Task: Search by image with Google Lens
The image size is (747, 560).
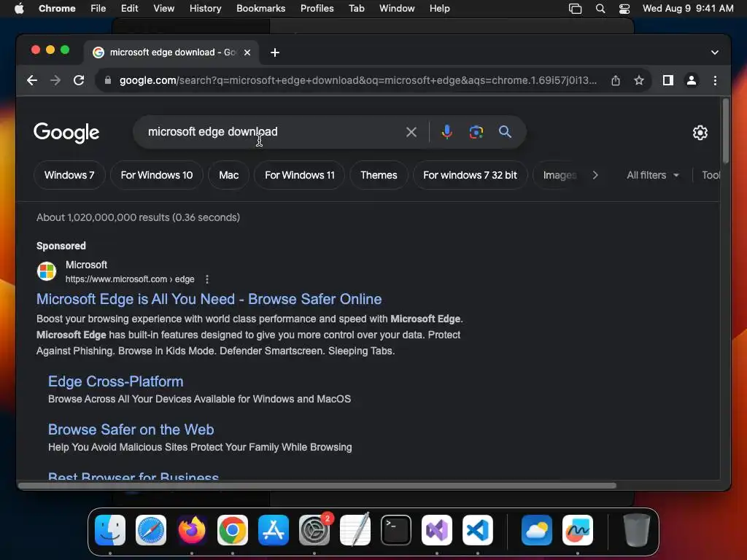Action: coord(476,132)
